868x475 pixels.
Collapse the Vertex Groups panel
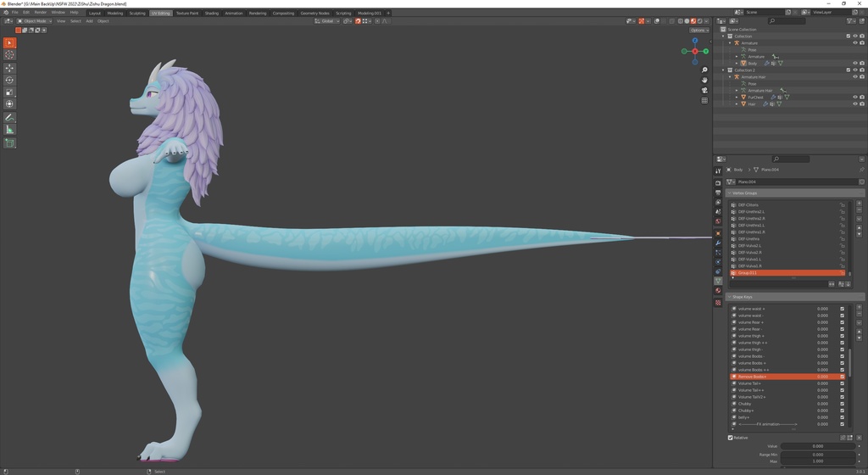(730, 193)
